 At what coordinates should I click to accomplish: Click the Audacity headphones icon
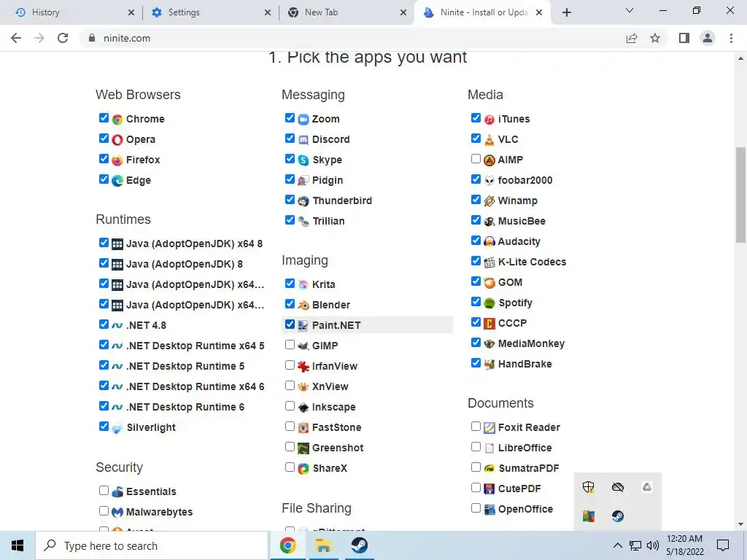tap(489, 241)
